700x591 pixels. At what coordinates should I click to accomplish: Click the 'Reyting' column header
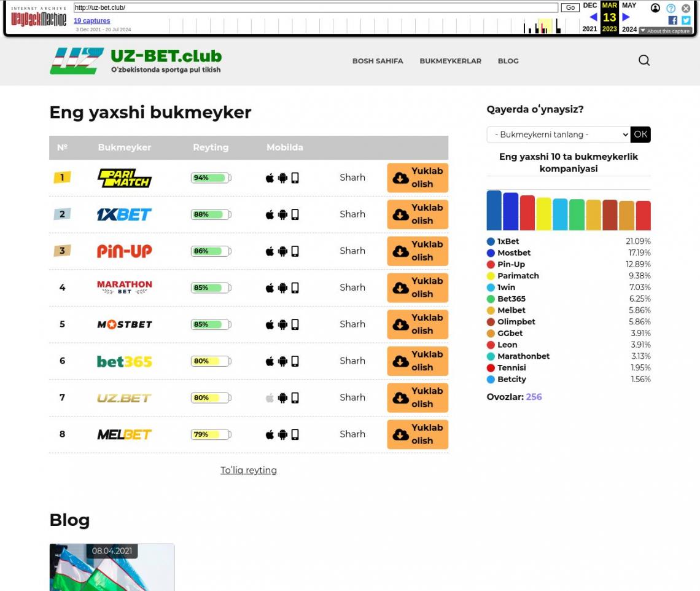click(x=211, y=147)
